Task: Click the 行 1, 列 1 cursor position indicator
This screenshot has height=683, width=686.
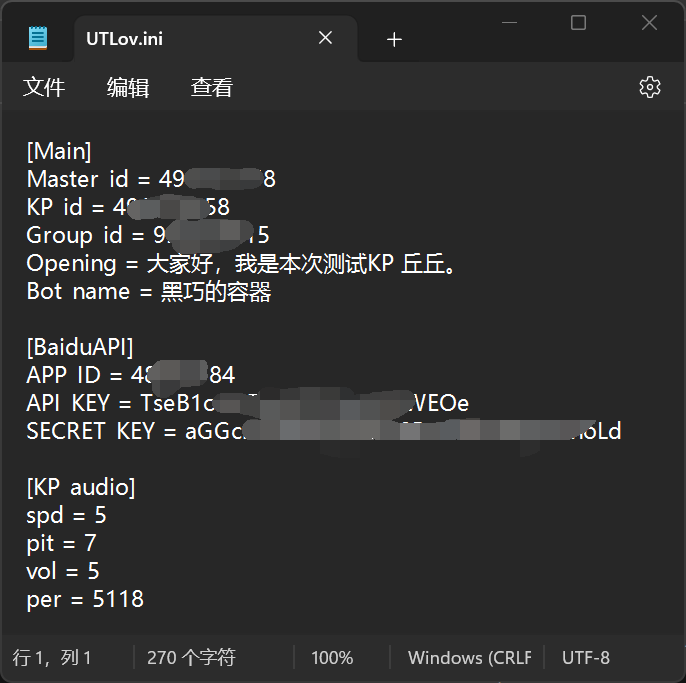Action: (x=52, y=658)
